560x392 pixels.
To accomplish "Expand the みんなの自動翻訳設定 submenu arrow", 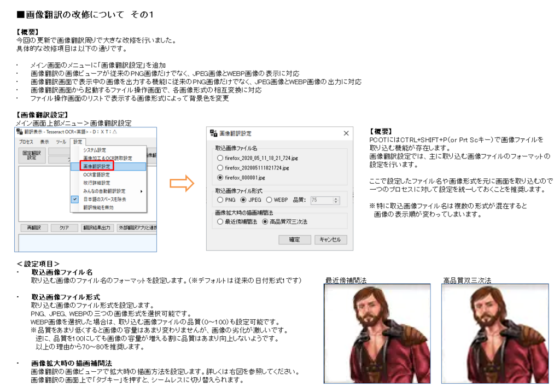I will pyautogui.click(x=142, y=191).
